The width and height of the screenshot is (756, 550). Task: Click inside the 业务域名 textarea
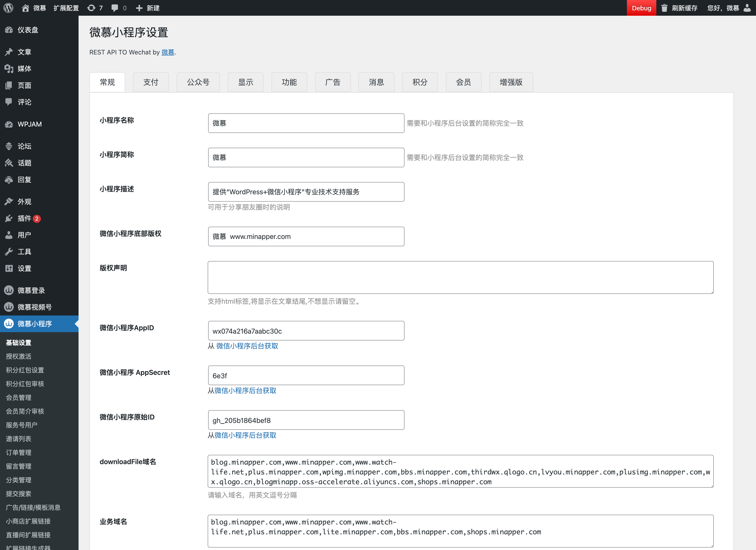coord(461,531)
